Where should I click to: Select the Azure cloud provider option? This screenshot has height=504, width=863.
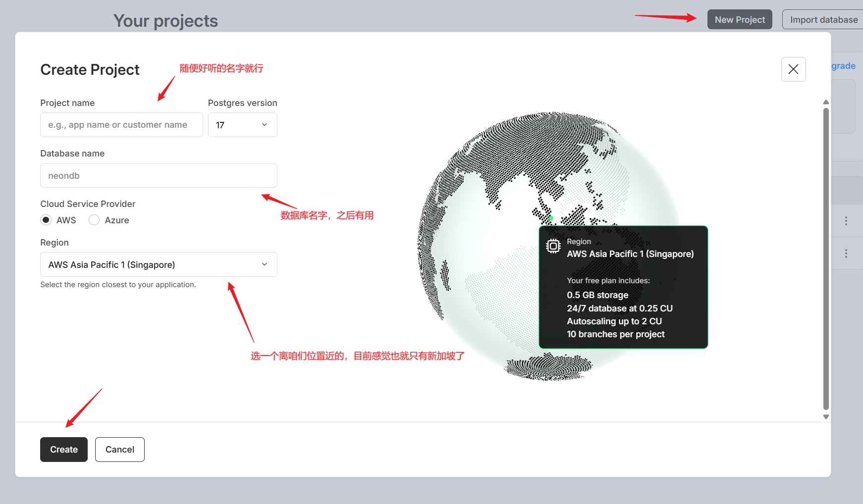coord(94,220)
